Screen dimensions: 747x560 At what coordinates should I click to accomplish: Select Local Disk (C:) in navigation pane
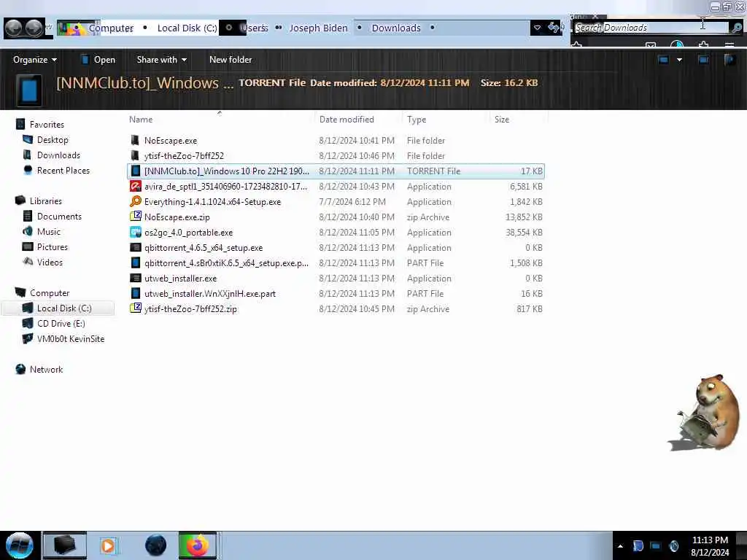64,308
